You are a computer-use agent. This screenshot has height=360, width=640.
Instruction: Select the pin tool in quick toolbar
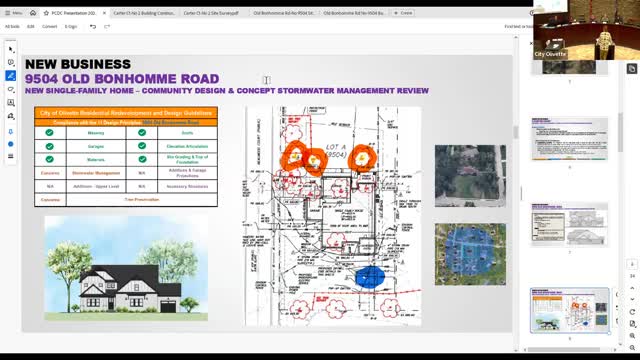coord(11,132)
